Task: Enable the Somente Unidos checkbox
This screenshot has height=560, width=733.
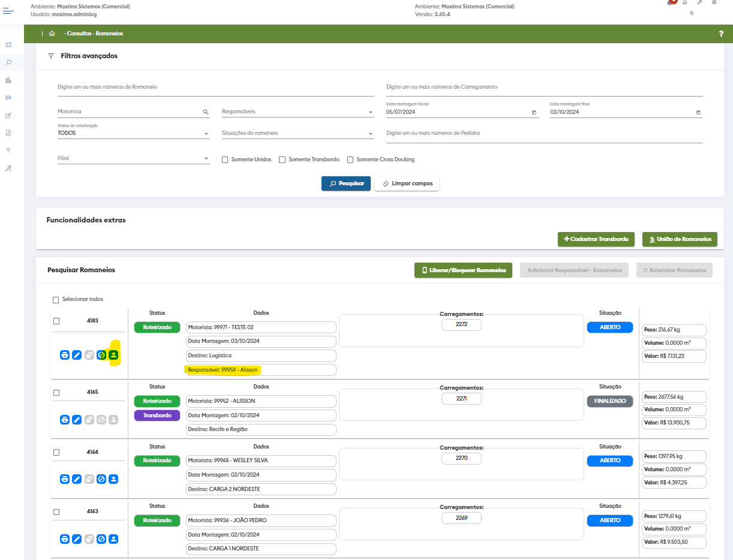Action: [225, 159]
